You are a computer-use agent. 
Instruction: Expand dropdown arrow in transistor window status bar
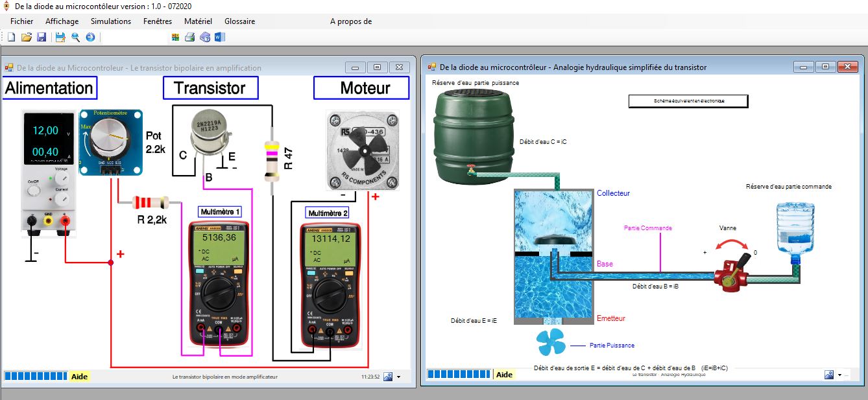coord(398,377)
